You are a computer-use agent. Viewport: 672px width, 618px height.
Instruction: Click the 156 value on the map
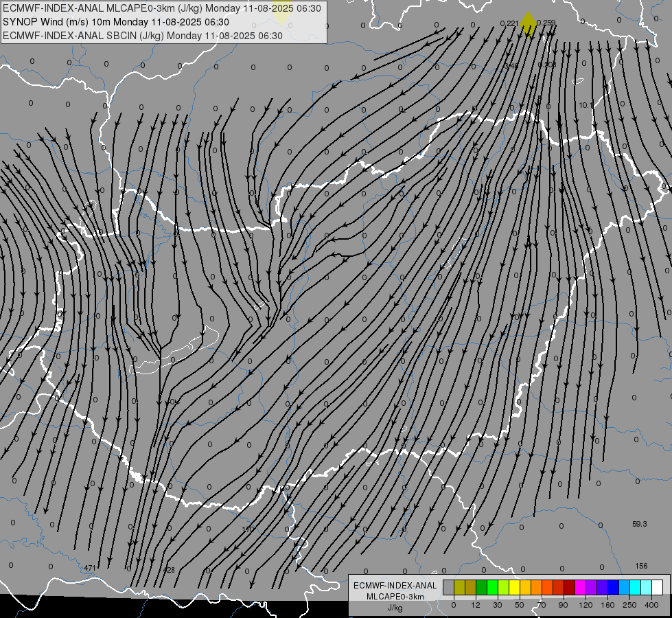click(x=641, y=566)
